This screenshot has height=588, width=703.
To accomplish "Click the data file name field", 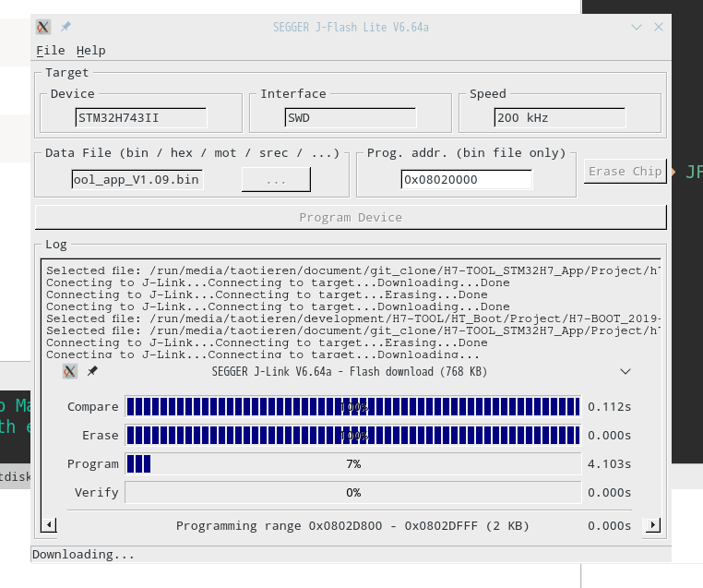I will 137,179.
